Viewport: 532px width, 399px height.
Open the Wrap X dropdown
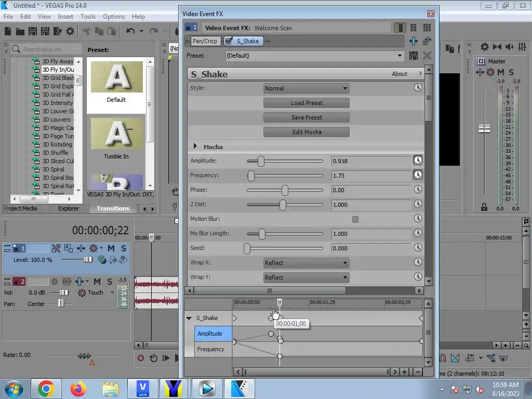(307, 263)
